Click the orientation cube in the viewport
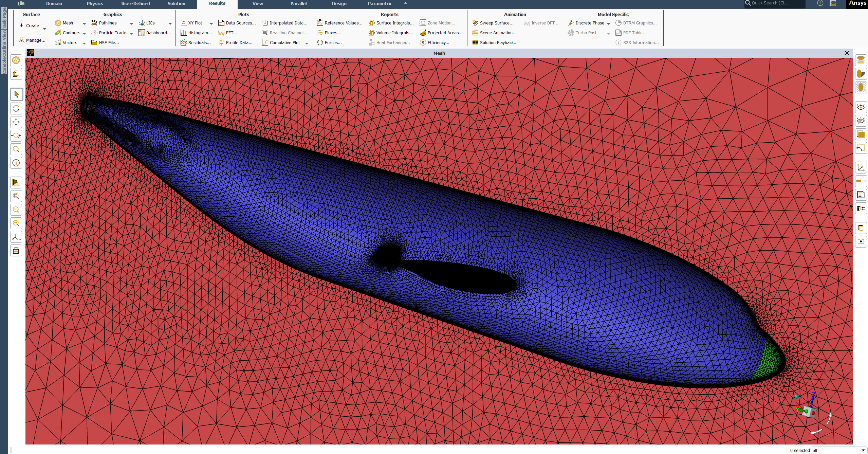 (809, 412)
